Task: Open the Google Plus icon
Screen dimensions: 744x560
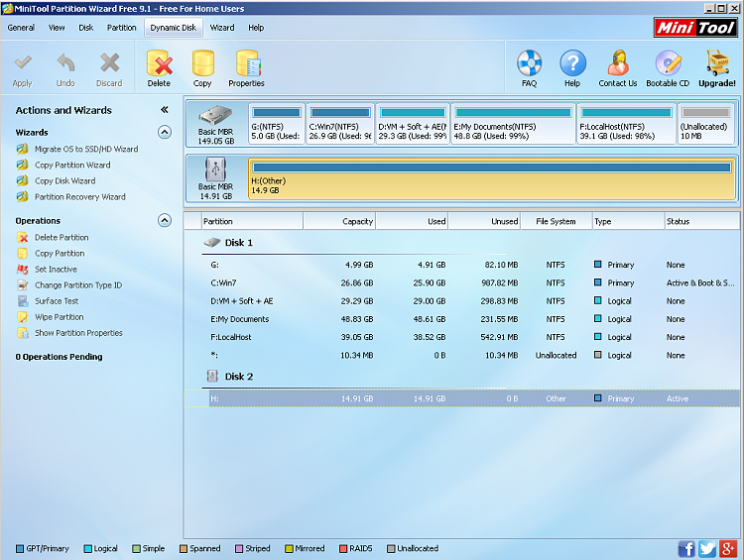Action: click(x=728, y=549)
